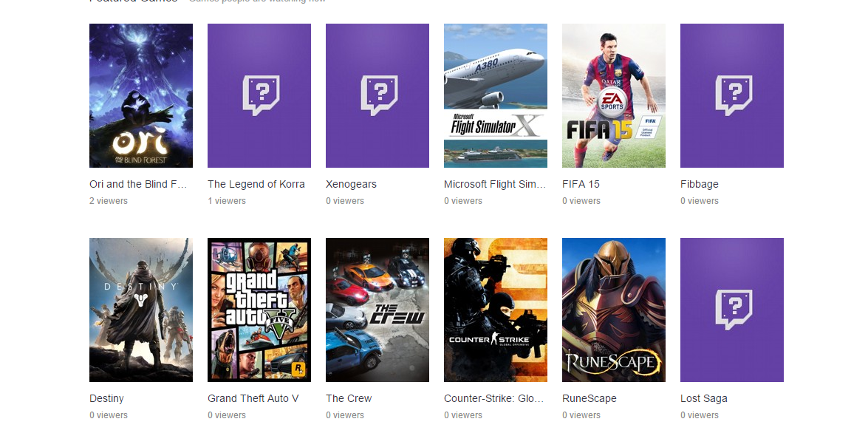Follow the 'Ori and the Blind F…' title link

click(138, 185)
